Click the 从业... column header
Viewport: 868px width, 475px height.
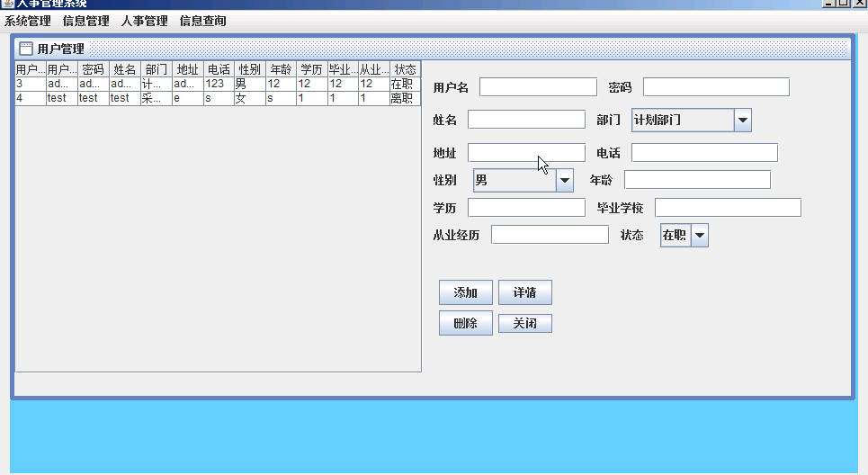[374, 69]
